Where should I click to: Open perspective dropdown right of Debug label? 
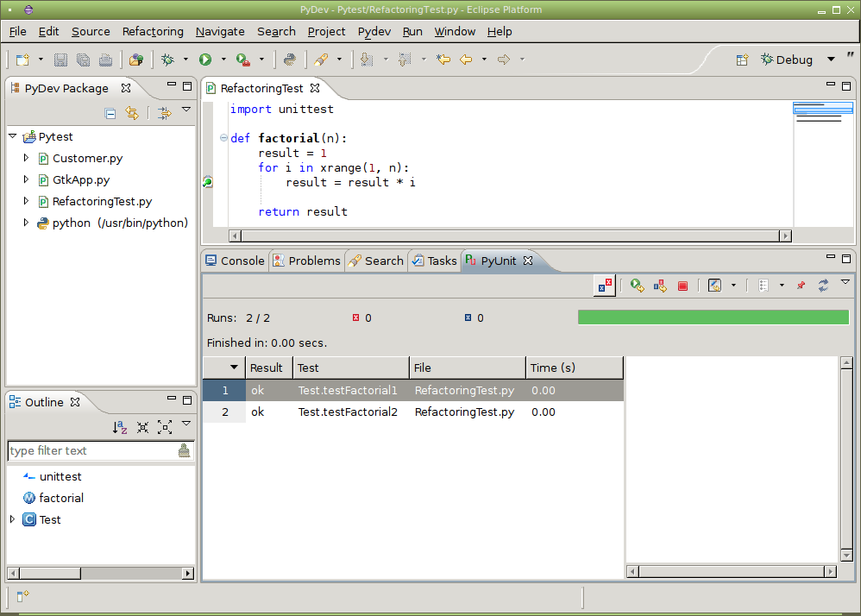[x=832, y=60]
